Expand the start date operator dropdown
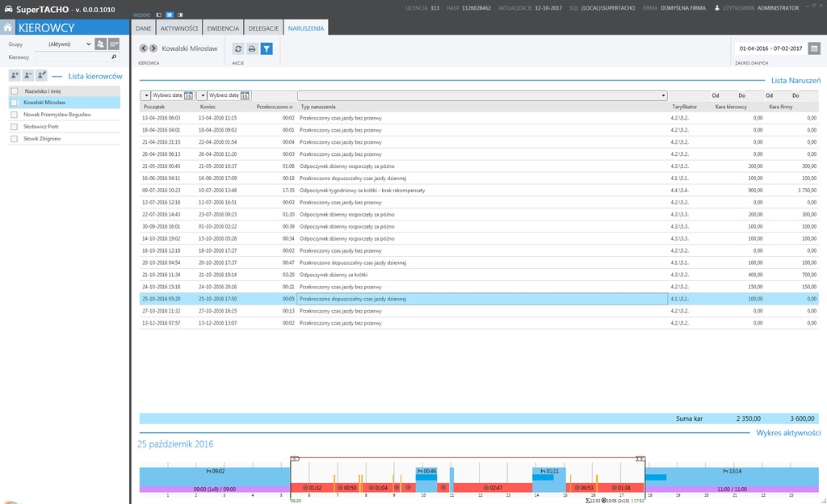This screenshot has height=504, width=827. coord(145,95)
